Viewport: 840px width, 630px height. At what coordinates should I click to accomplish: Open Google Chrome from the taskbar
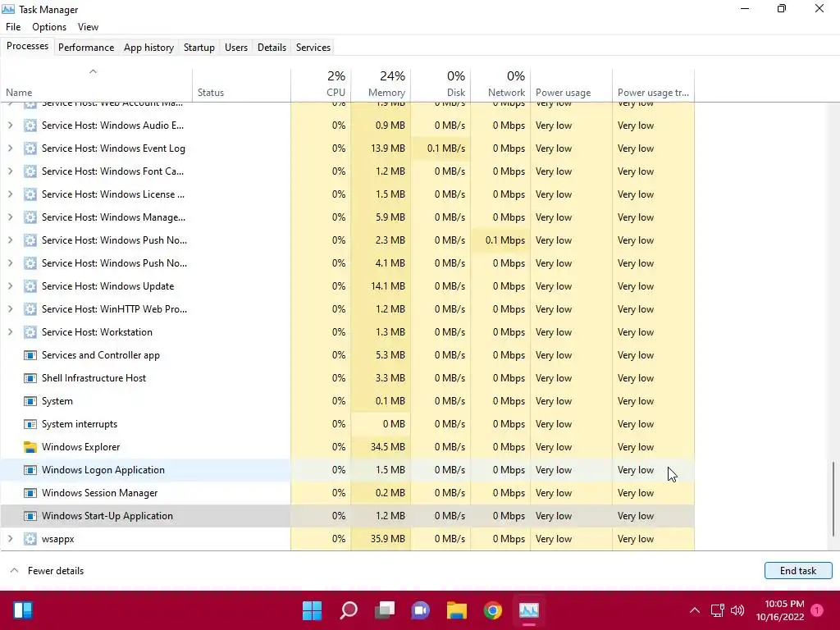tap(493, 610)
